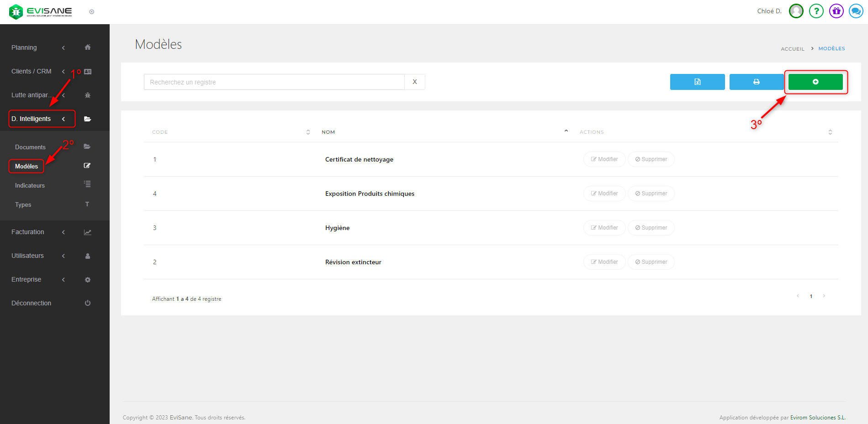Toggle sidebar with the circle icon near logo
Image resolution: width=868 pixels, height=424 pixels.
pyautogui.click(x=92, y=12)
